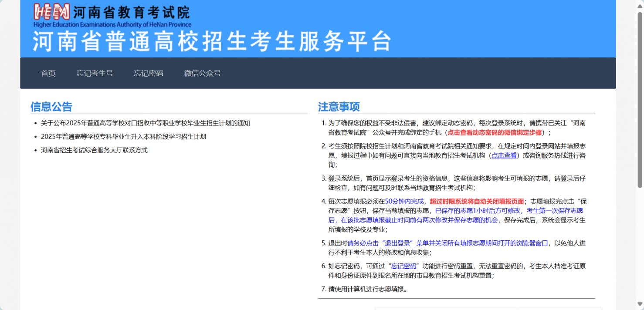This screenshot has height=310, width=644.
Task: Click the 忘记密码 link in item 6
Action: (x=403, y=266)
